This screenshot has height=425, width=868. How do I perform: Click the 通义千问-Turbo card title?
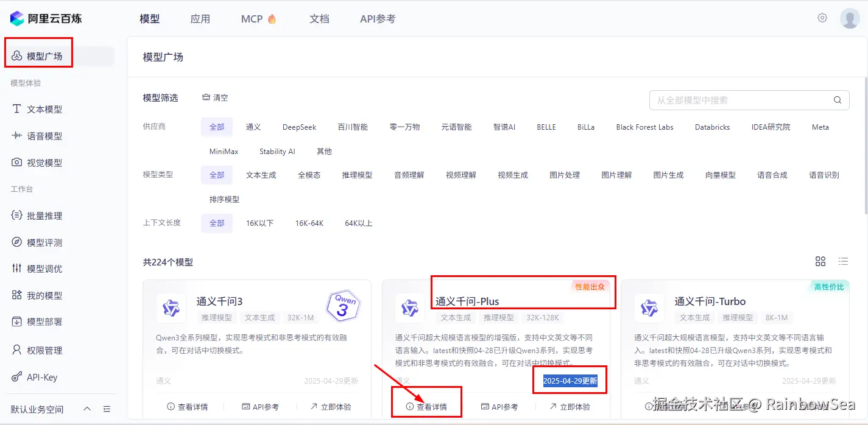pos(710,301)
